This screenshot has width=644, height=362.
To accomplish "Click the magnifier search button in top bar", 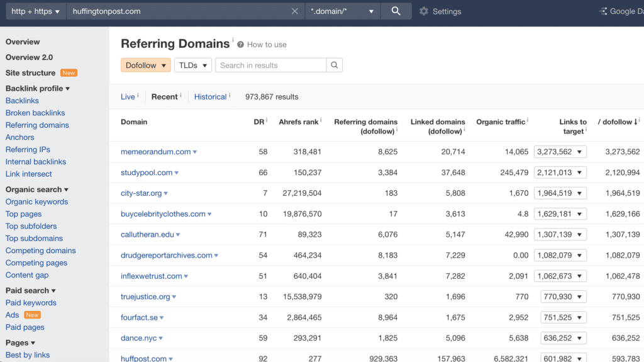I will pos(396,11).
